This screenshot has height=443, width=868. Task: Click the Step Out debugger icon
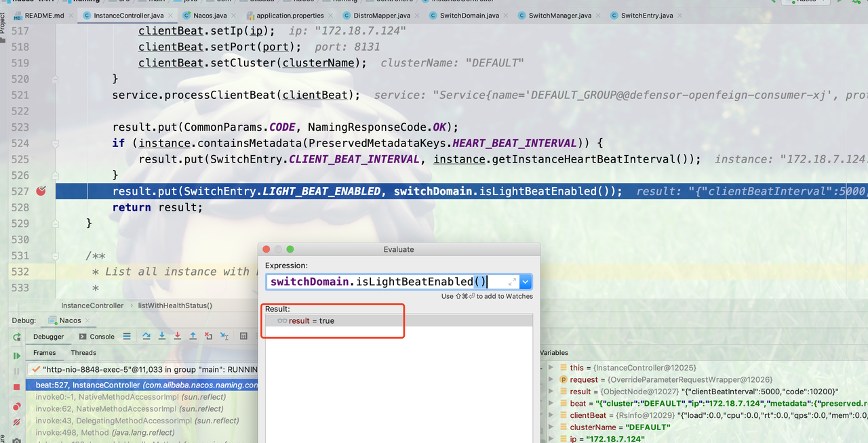click(193, 337)
